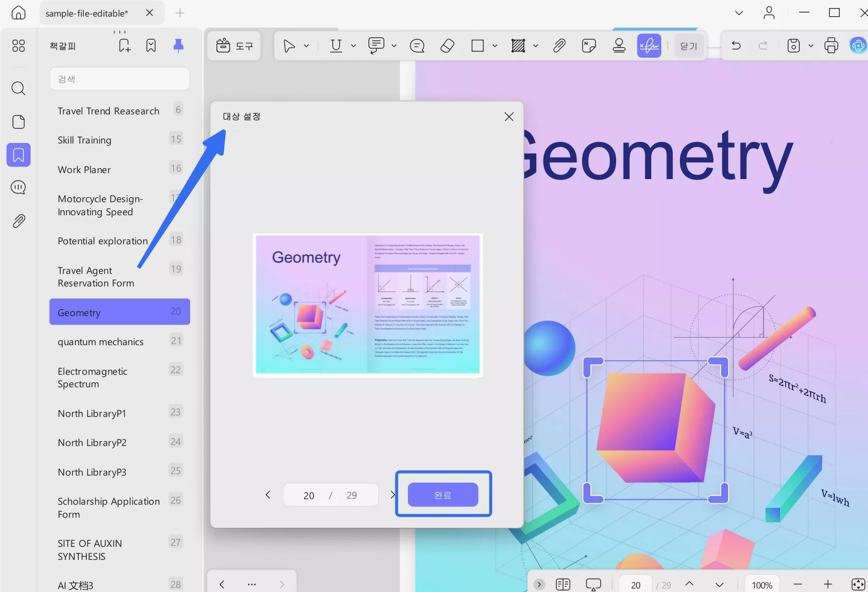Image resolution: width=868 pixels, height=592 pixels.
Task: Select the rectangle shape tool
Action: point(478,46)
